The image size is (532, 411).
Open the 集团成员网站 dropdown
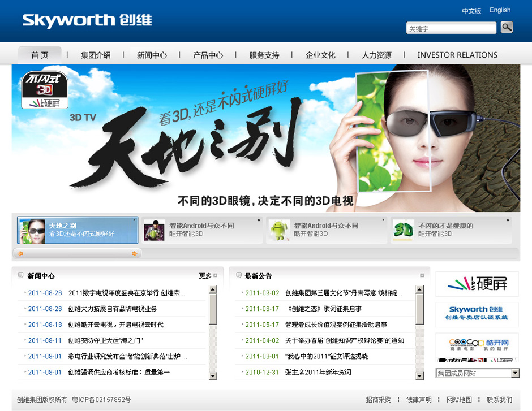[477, 373]
